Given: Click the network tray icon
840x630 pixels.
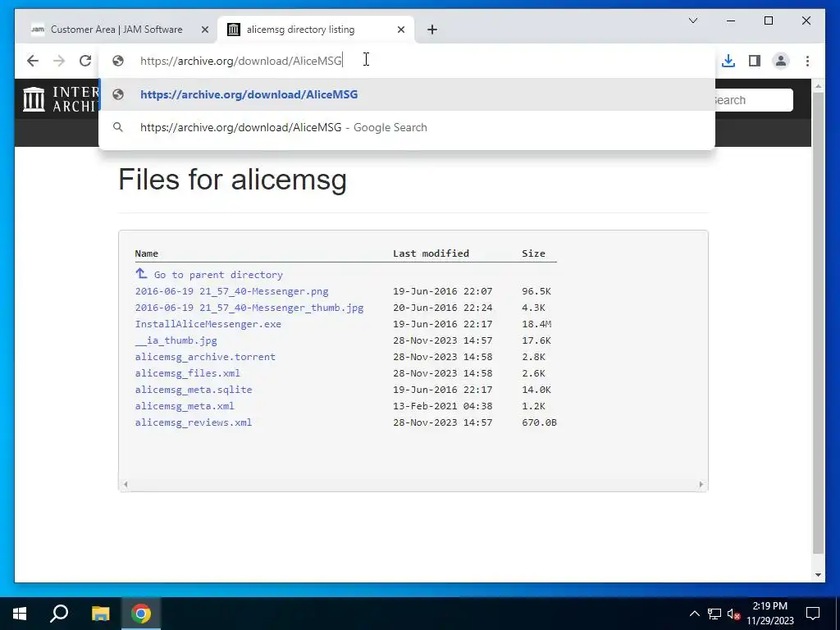Looking at the screenshot, I should click(714, 614).
